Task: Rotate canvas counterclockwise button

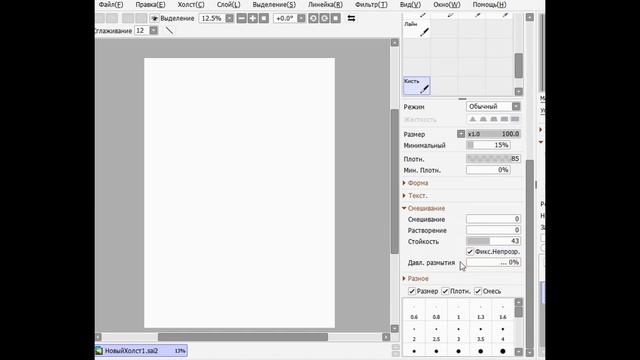Action: click(313, 18)
